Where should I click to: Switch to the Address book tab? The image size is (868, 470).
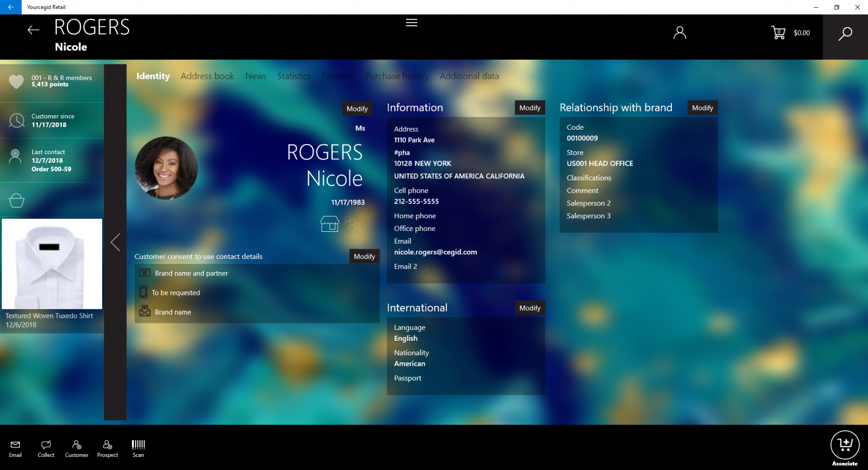[207, 76]
